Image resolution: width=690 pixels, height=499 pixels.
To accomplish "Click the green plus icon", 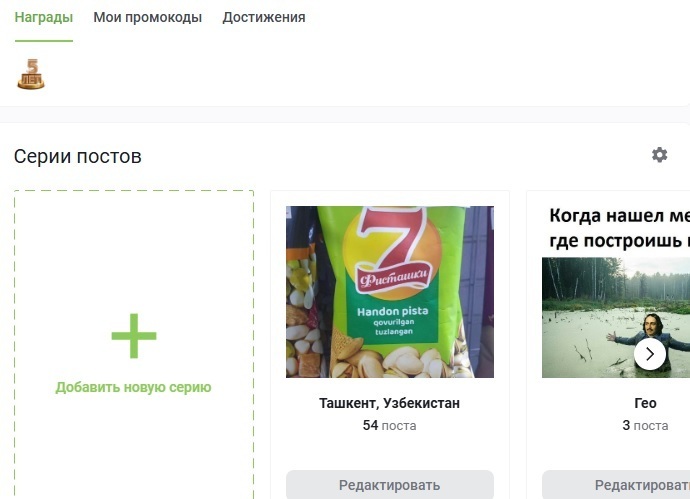I will [x=134, y=336].
